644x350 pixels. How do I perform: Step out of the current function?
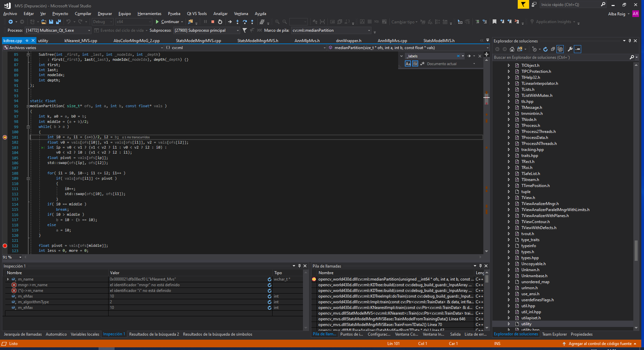point(253,22)
